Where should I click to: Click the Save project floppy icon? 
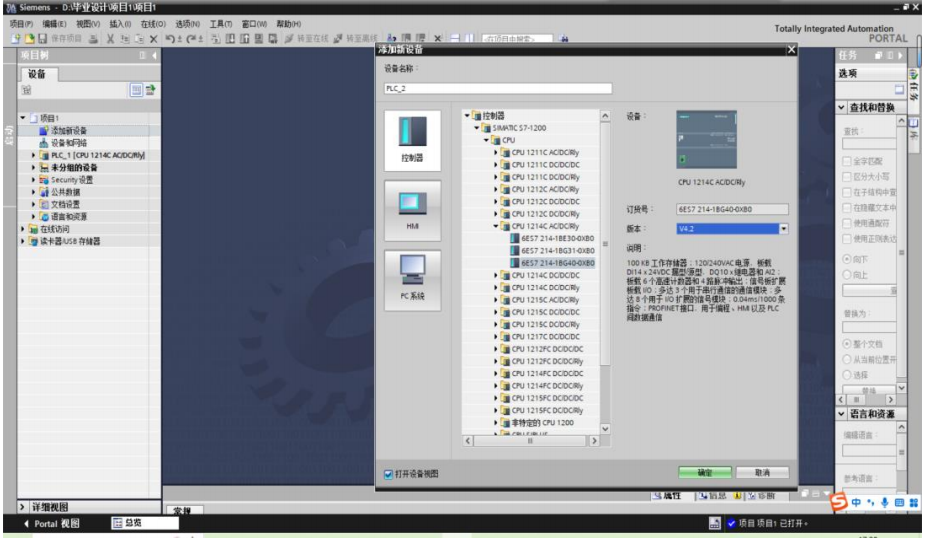click(x=42, y=38)
